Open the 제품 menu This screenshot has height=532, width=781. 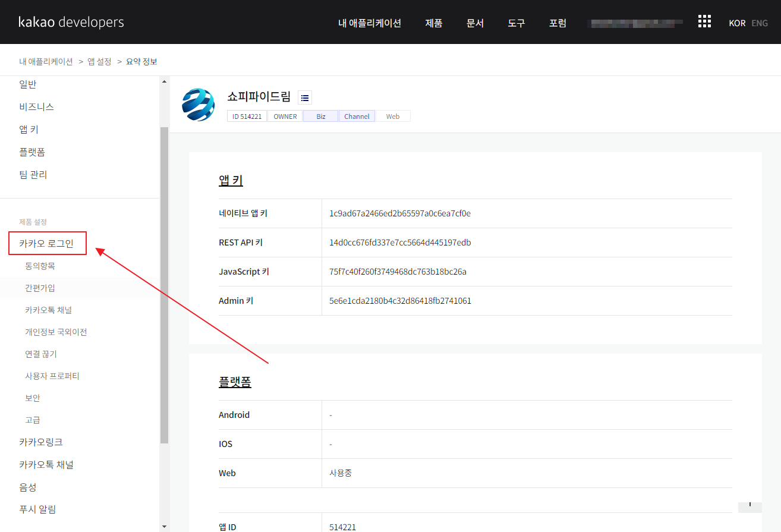(x=434, y=23)
